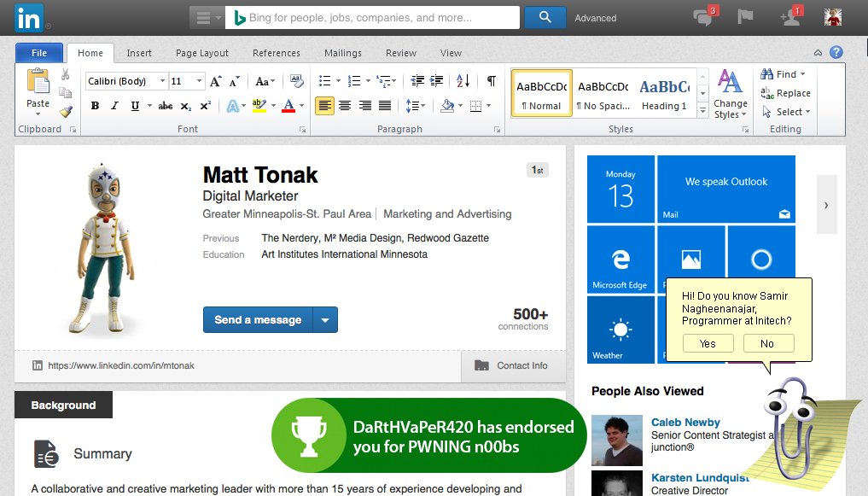Toggle Show paragraph marks icon

491,81
